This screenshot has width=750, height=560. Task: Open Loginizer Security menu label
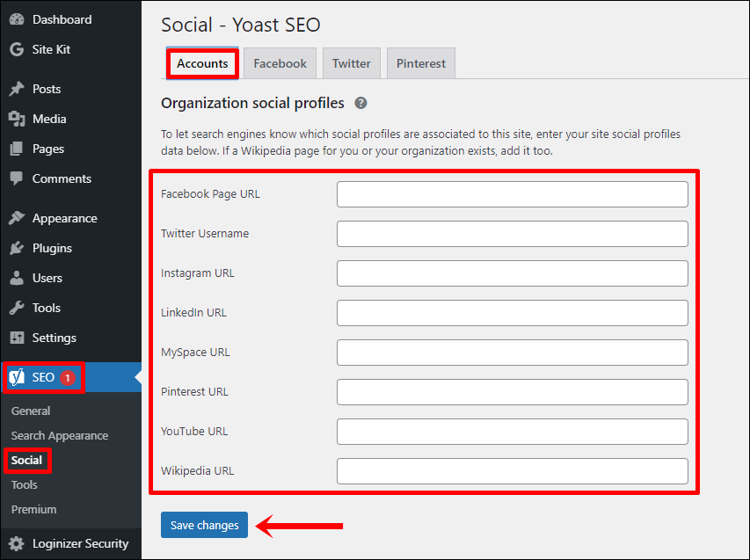[80, 544]
